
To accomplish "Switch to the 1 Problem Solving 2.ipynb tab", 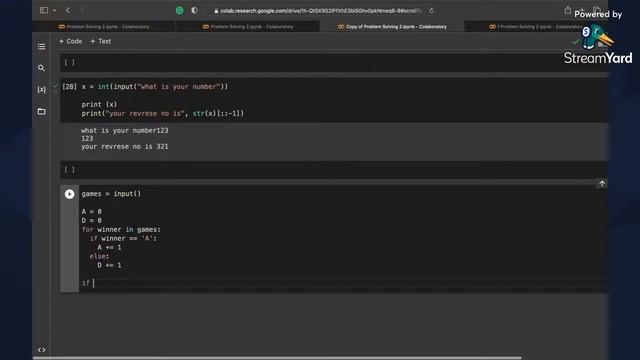I will click(x=536, y=27).
